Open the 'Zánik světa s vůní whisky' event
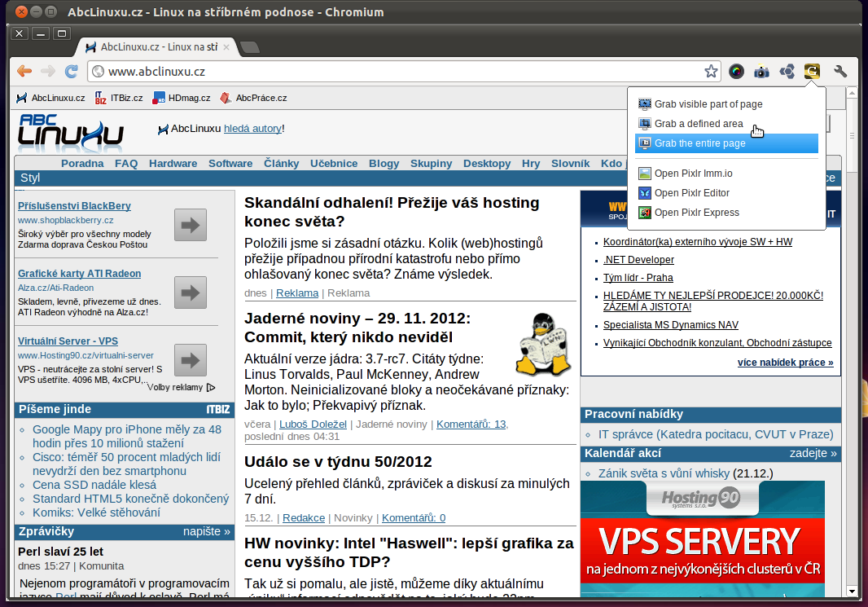This screenshot has height=607, width=868. (664, 473)
